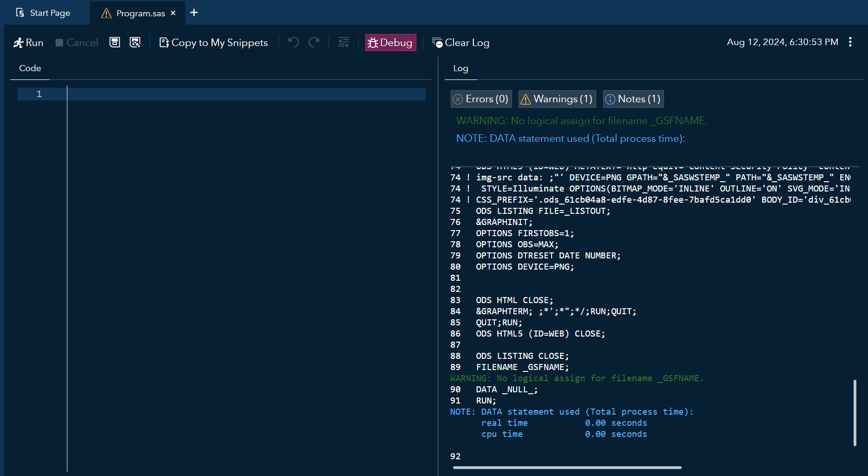Click the log horizontal scrollbar

567,468
